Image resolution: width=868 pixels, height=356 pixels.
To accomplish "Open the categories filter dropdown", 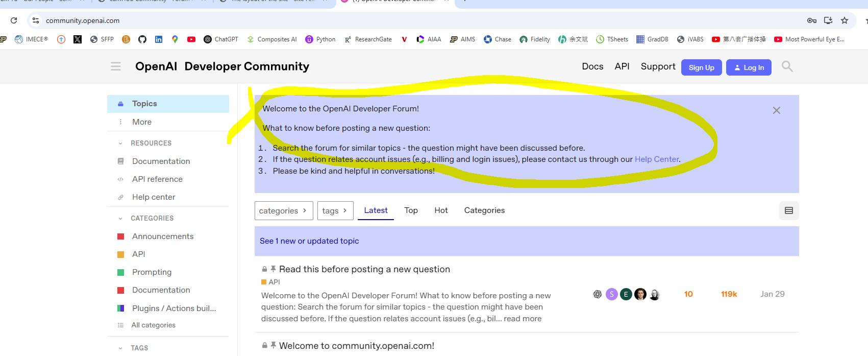I will [x=284, y=210].
